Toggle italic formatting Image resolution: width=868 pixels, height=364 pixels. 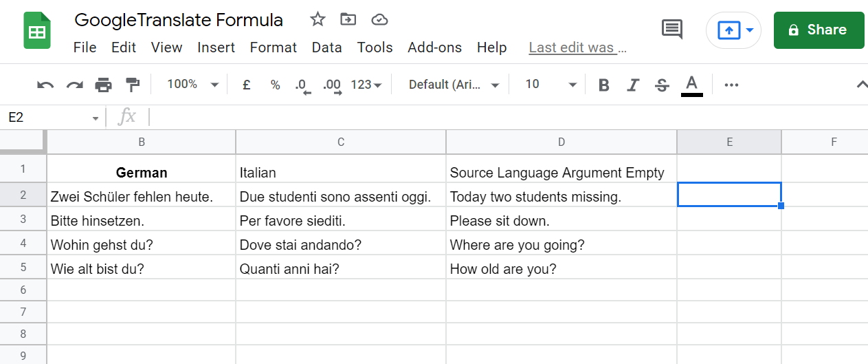pos(633,85)
